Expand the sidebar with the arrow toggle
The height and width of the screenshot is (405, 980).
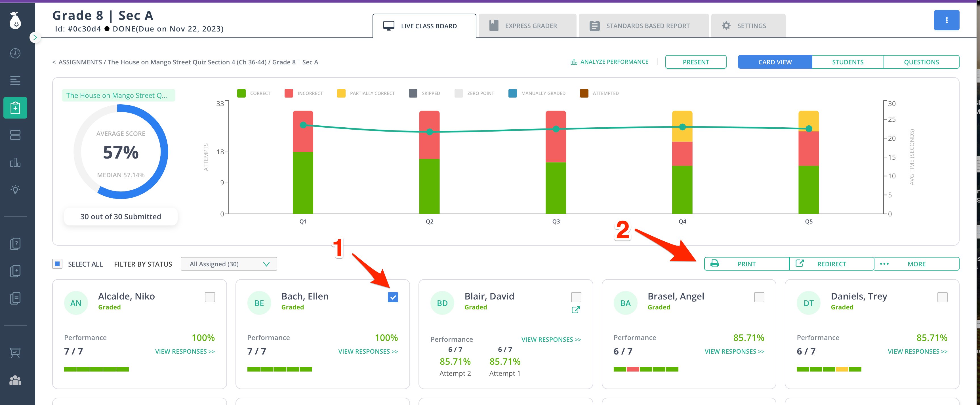35,37
